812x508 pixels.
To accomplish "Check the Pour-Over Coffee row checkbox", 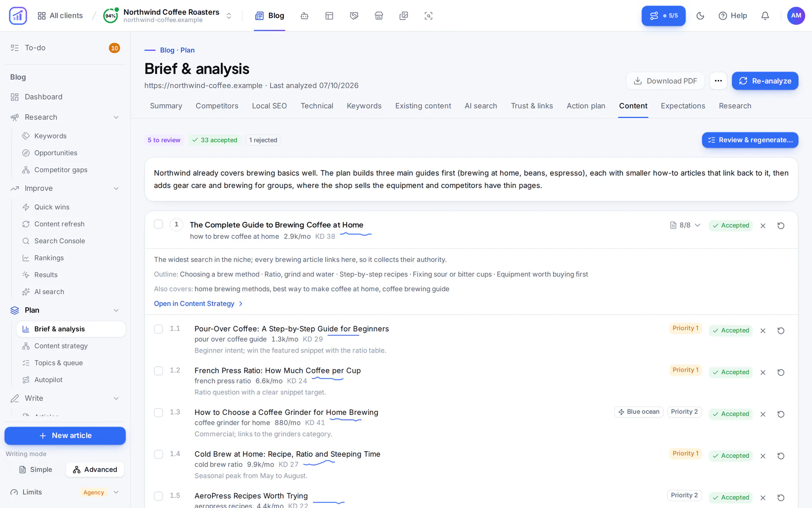I will point(159,329).
